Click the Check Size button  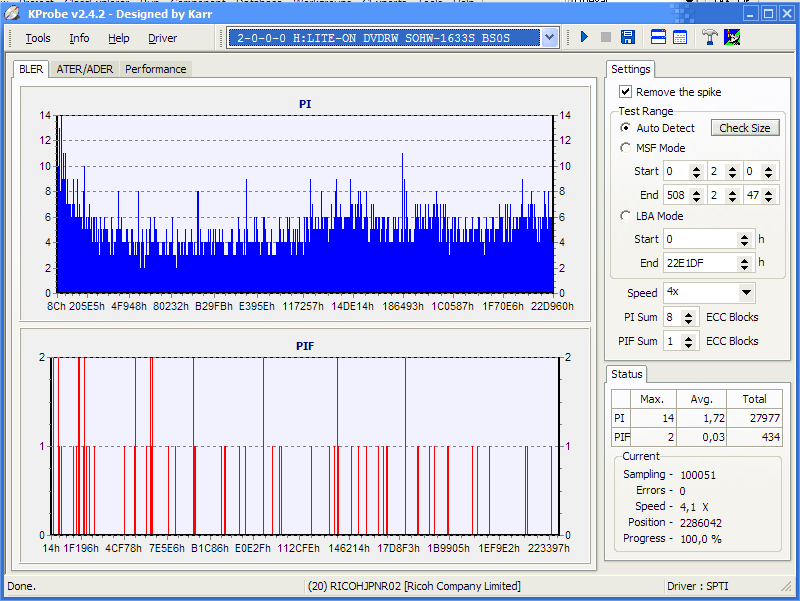tap(745, 128)
